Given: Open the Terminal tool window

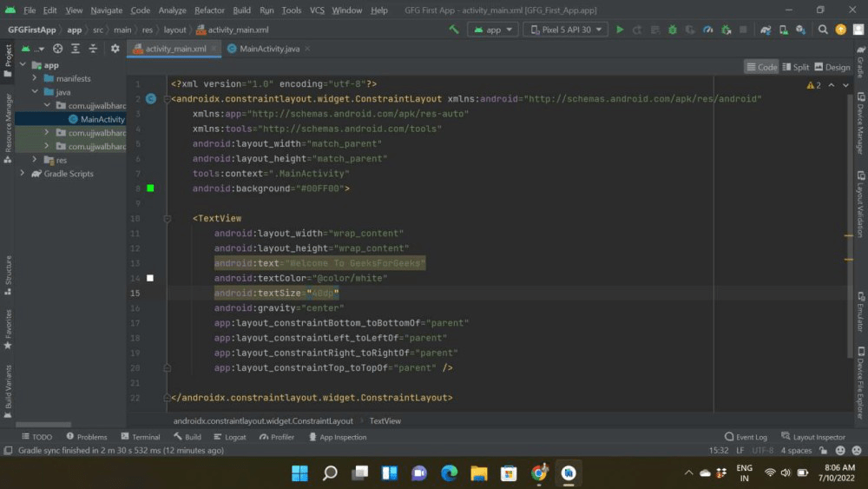Looking at the screenshot, I should [x=141, y=437].
